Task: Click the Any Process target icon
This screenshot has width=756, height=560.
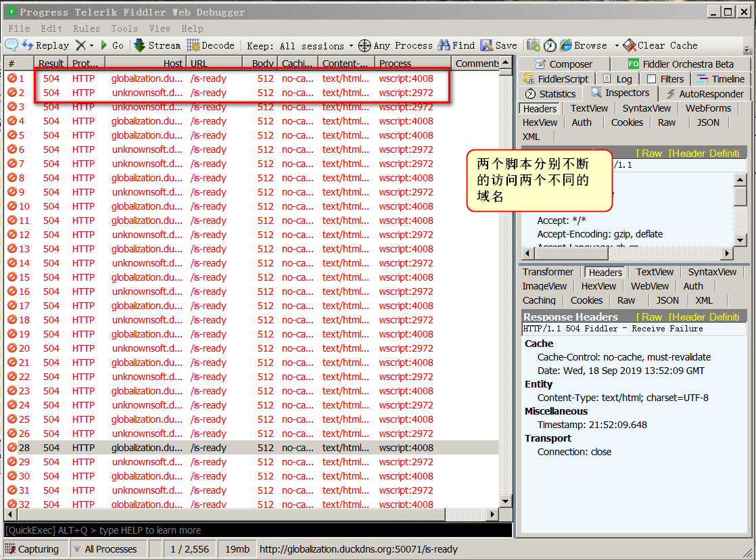Action: coord(364,45)
